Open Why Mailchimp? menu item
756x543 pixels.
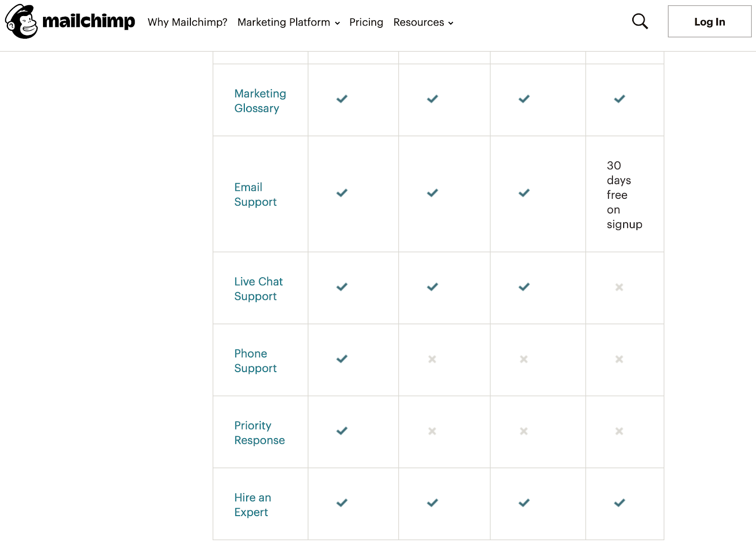pos(187,22)
